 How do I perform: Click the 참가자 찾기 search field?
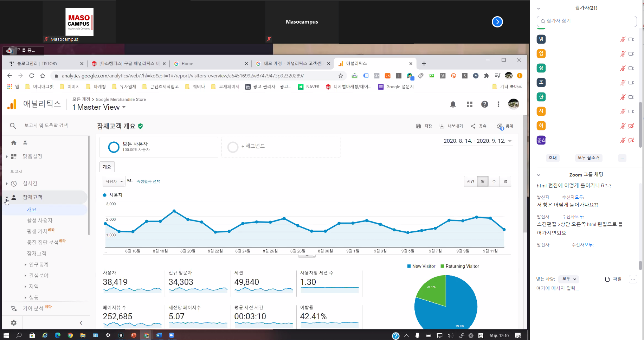[587, 21]
